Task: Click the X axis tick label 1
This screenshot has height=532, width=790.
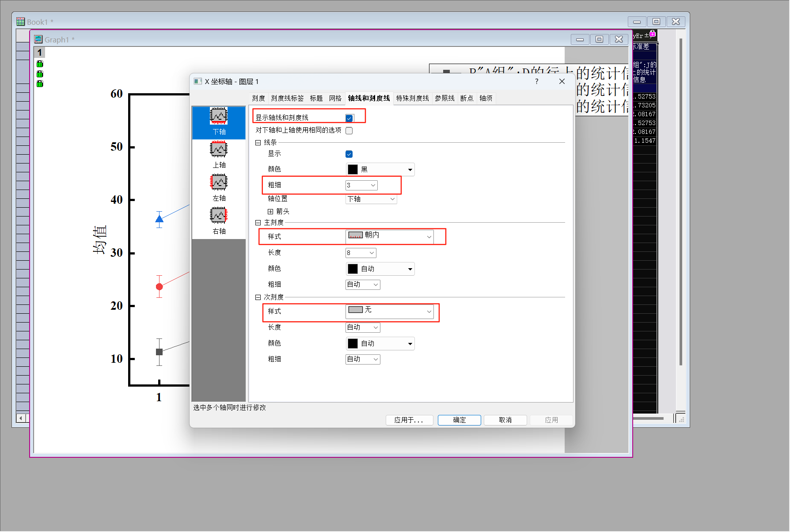Action: 159,397
